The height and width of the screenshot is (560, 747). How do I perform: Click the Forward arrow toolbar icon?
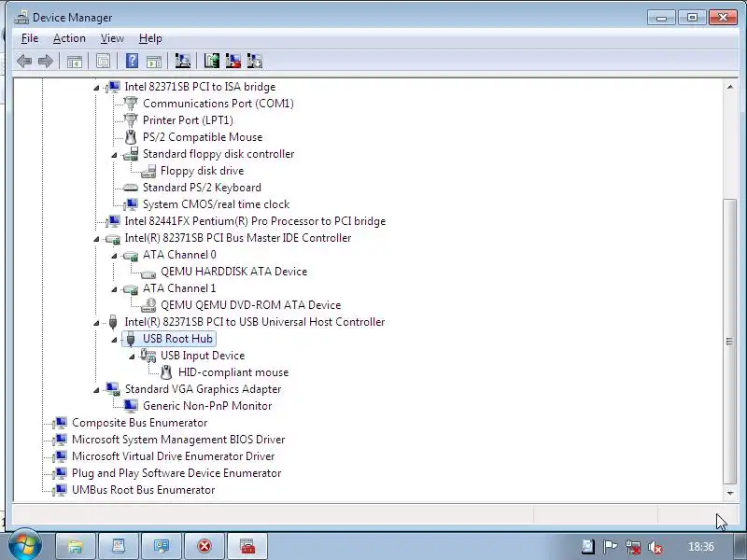(x=46, y=61)
